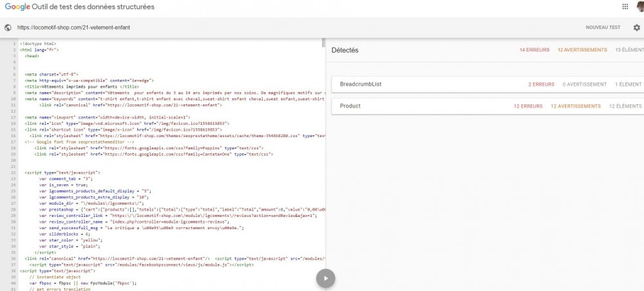Screen dimensions: 644x291
Task: Click the html lang="fr" code line
Action: 39,50
